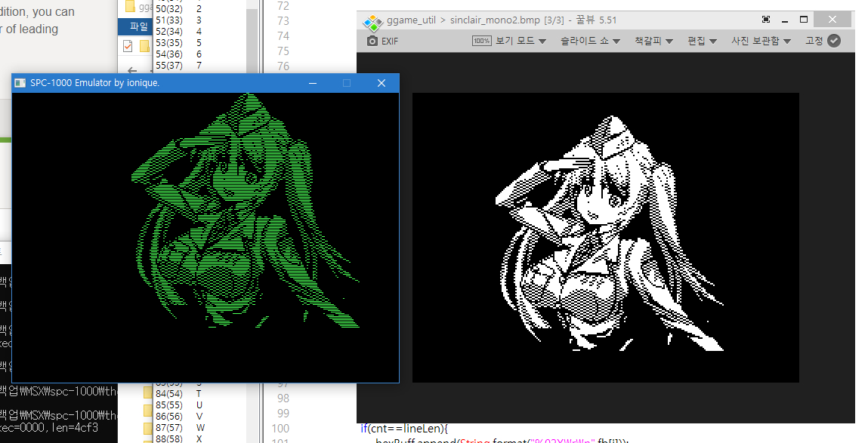Close the Kkulview image viewer window
This screenshot has width=868, height=443.
832,20
